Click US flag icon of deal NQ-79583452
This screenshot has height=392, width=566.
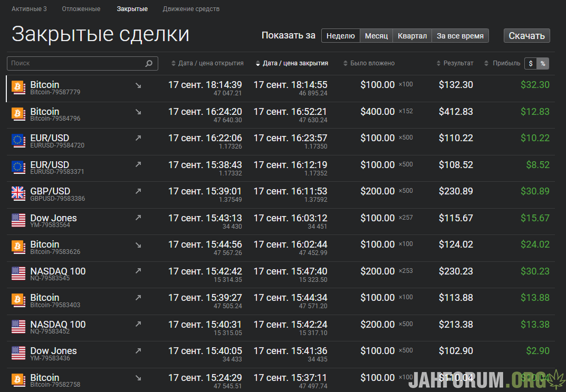pyautogui.click(x=18, y=327)
